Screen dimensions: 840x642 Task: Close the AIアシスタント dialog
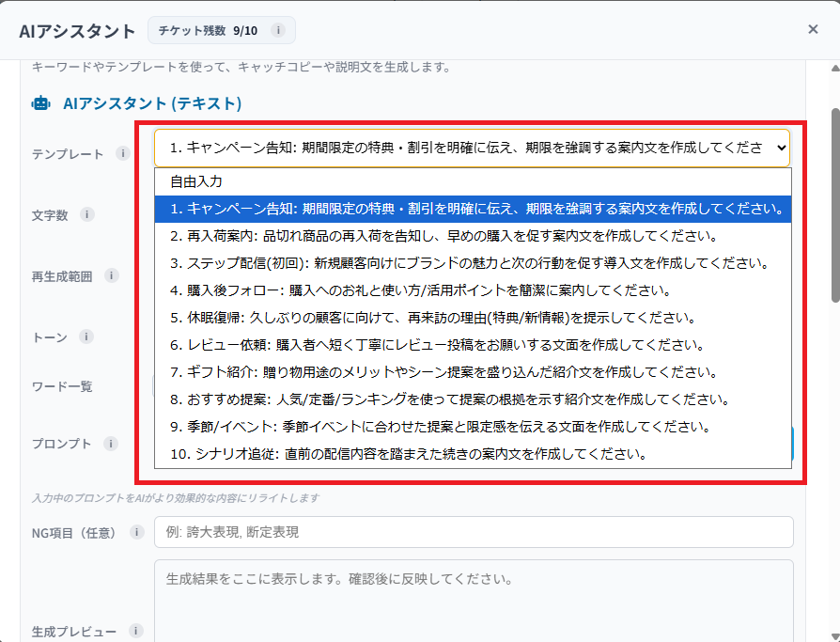(813, 29)
